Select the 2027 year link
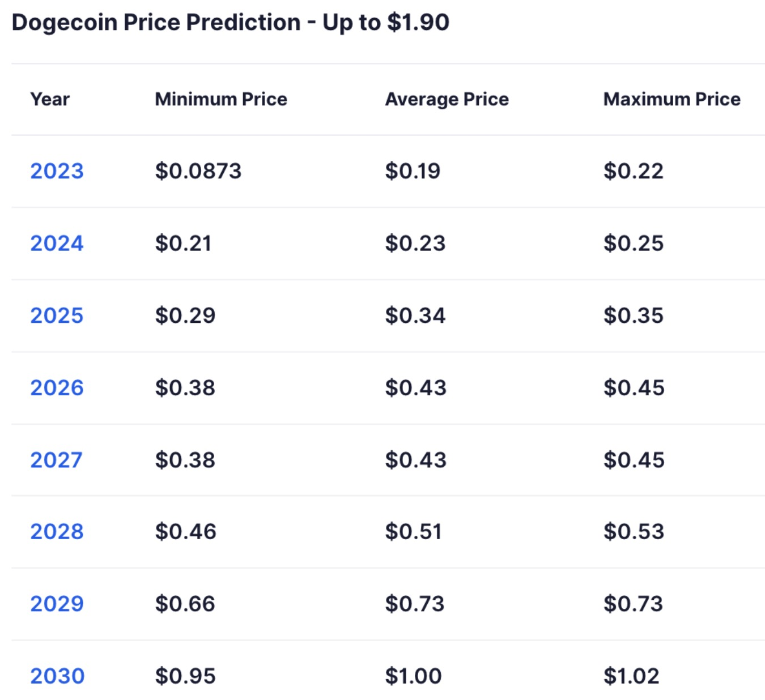Image resolution: width=765 pixels, height=700 pixels. [x=56, y=460]
